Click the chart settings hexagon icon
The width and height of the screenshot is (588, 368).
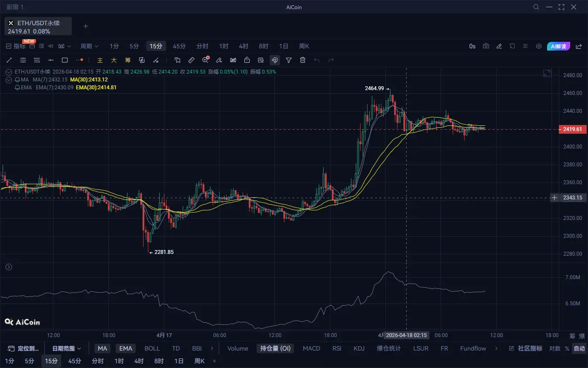tap(539, 46)
